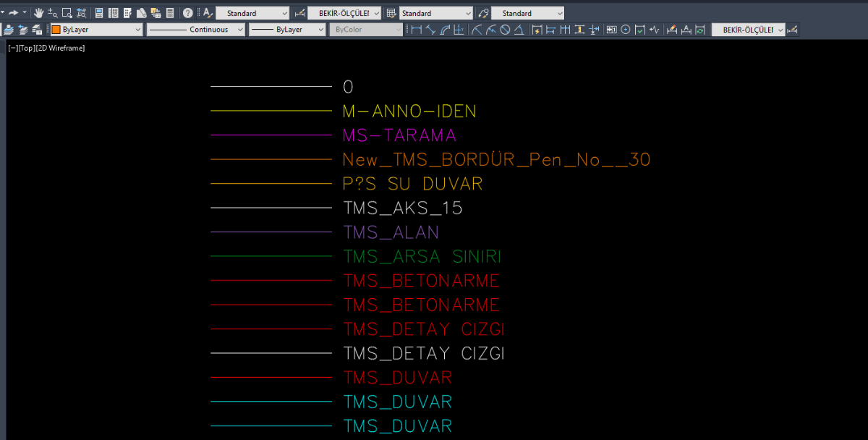
Task: Click the Redo arrow button
Action: point(13,13)
